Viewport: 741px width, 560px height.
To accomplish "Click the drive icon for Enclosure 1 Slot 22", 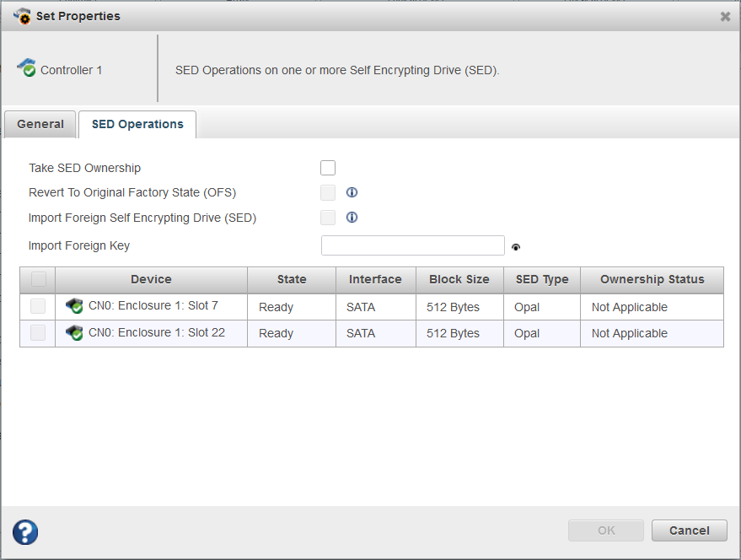I will pos(73,332).
